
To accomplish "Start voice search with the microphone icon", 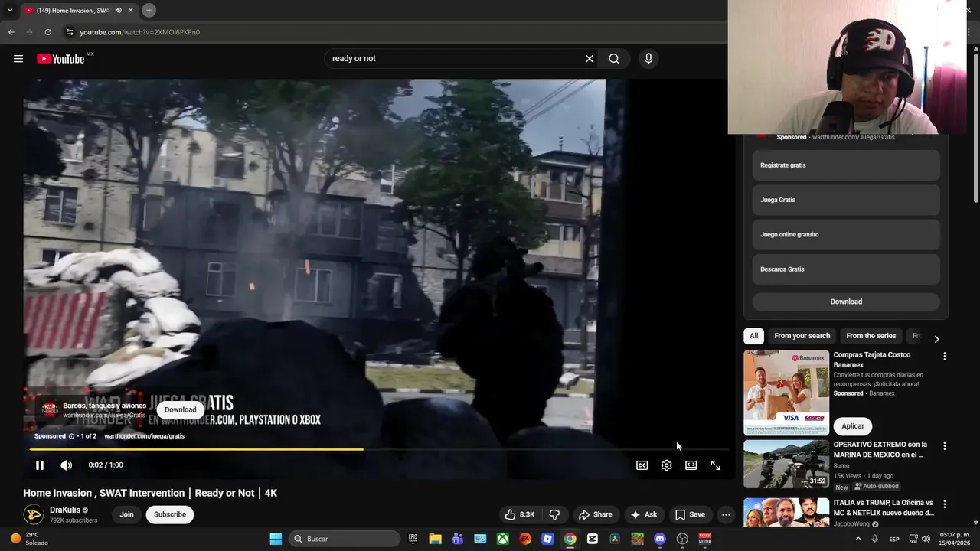I will (x=648, y=59).
